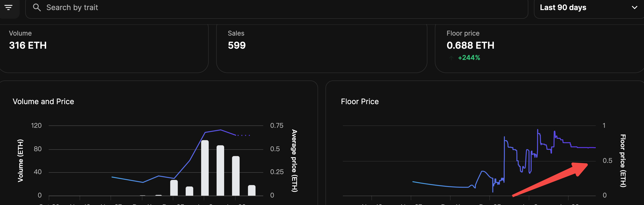Click the average price line peak
Image resolution: width=644 pixels, height=205 pixels.
220,130
